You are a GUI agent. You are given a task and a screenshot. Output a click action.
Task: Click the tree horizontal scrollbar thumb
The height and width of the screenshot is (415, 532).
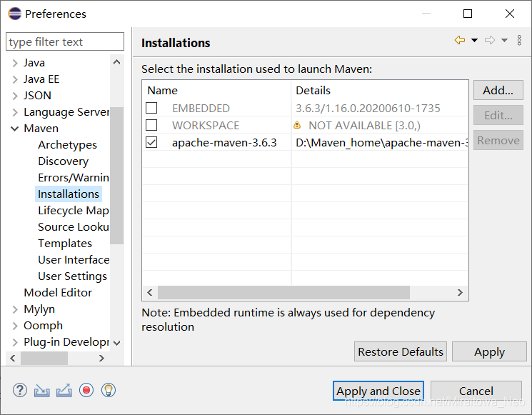[44, 358]
